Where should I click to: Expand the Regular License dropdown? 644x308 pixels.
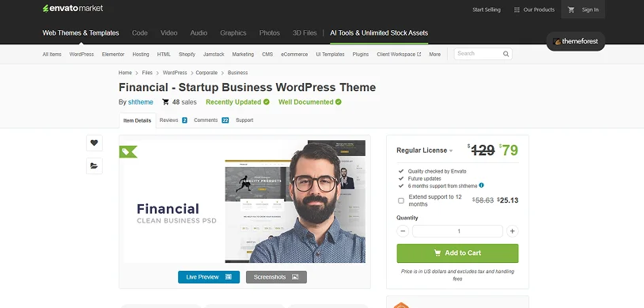tap(425, 150)
